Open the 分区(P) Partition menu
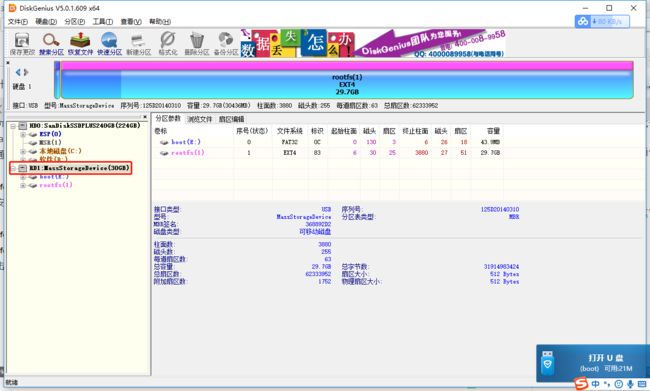This screenshot has height=391, width=650. (x=75, y=22)
